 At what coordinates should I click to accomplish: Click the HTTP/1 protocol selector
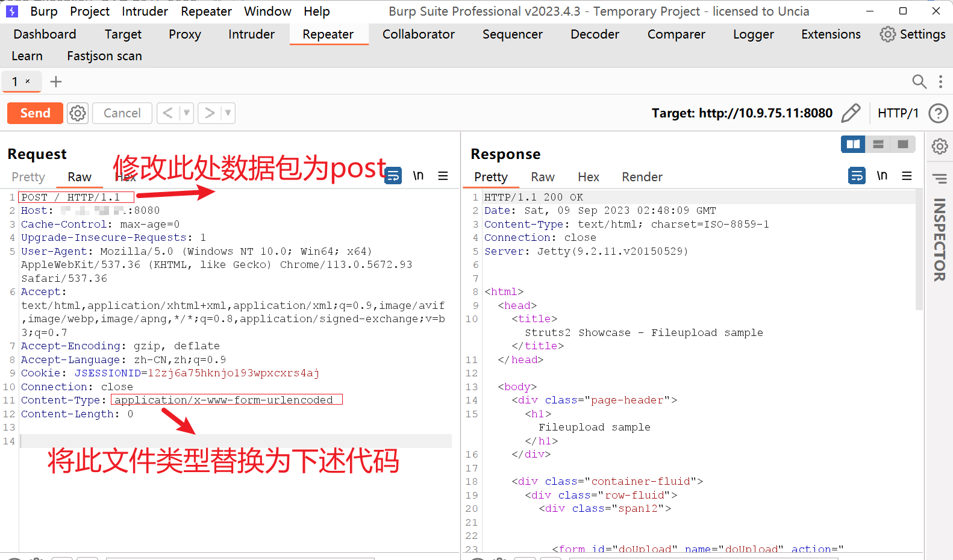point(898,113)
